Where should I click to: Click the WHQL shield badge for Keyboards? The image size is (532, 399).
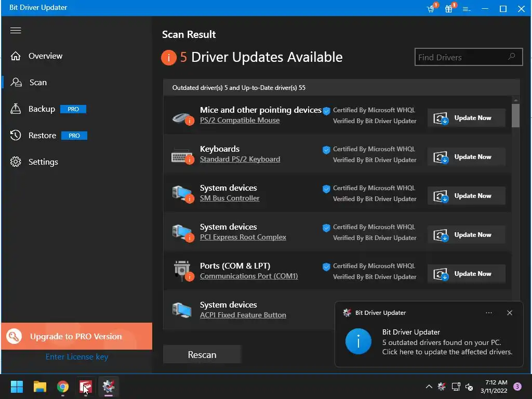pos(326,150)
